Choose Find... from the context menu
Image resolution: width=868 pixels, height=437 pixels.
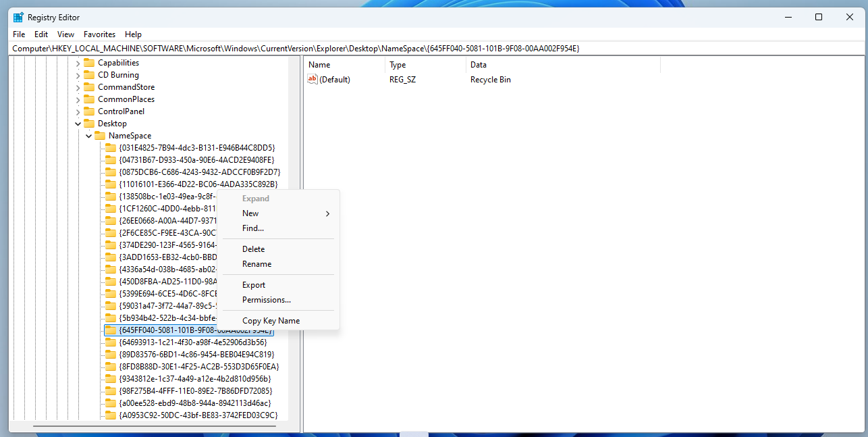278,228
